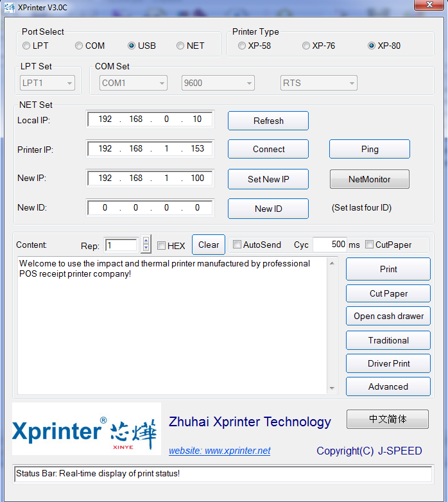
Task: Open the LPT1 dropdown
Action: coord(47,83)
